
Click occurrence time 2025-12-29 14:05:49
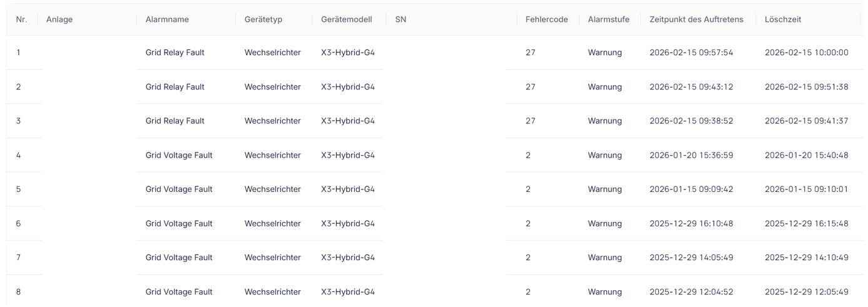pos(691,258)
